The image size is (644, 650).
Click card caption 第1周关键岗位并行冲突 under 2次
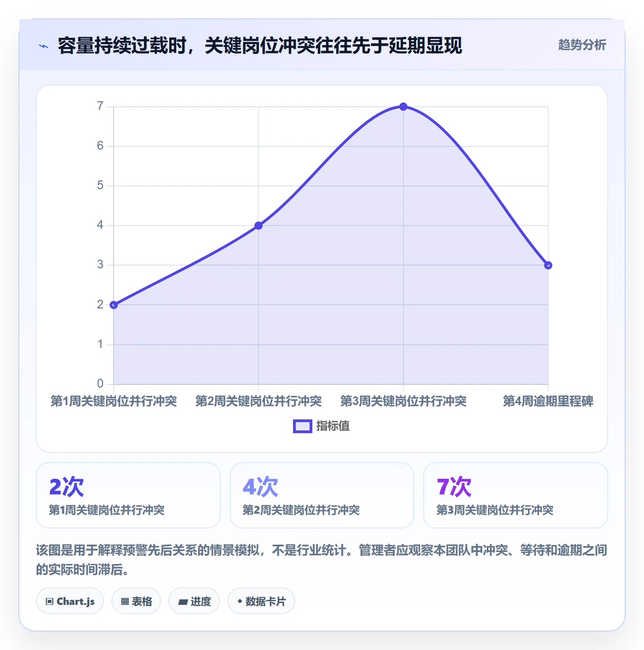click(x=107, y=510)
